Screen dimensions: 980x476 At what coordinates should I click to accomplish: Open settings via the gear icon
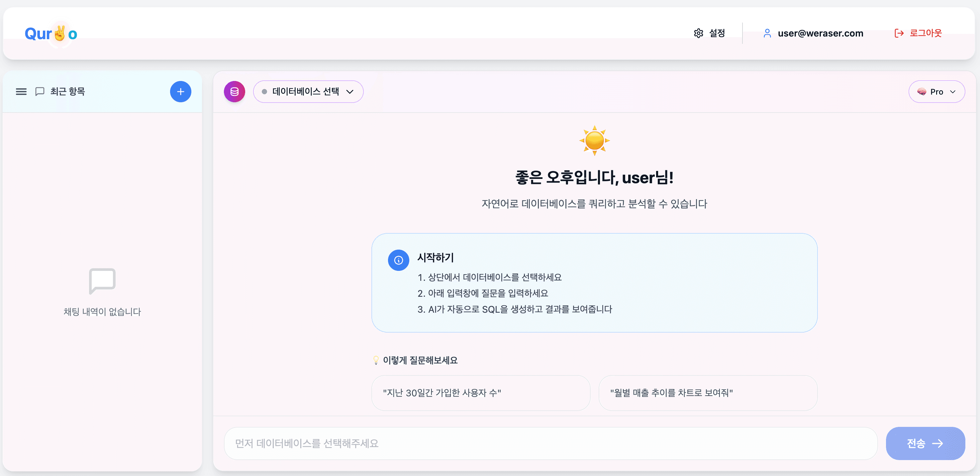click(699, 33)
